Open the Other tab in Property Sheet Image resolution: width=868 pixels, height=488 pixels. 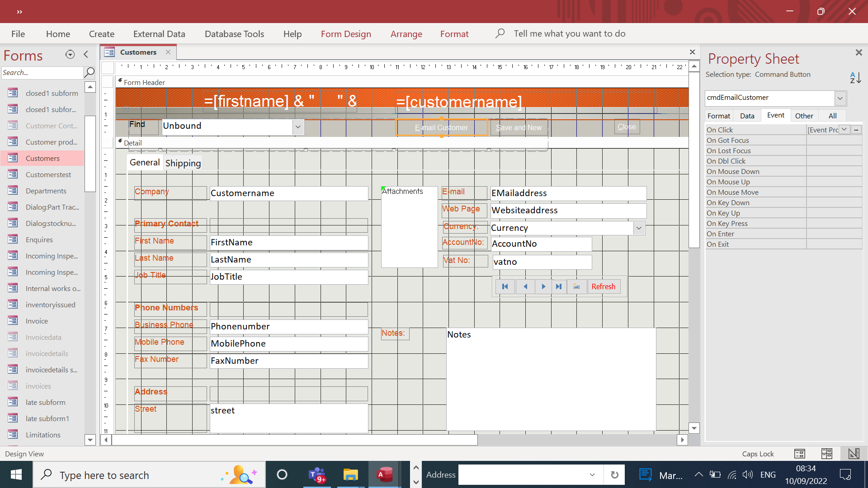(804, 116)
